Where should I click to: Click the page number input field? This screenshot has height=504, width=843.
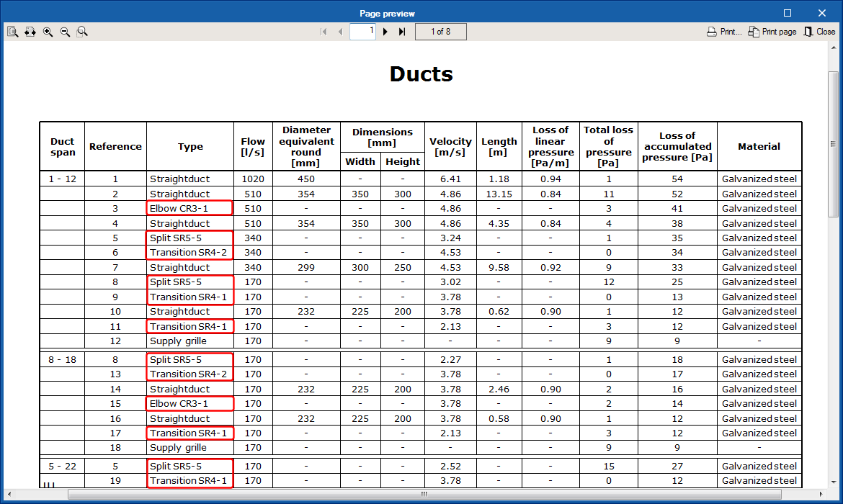click(x=362, y=31)
